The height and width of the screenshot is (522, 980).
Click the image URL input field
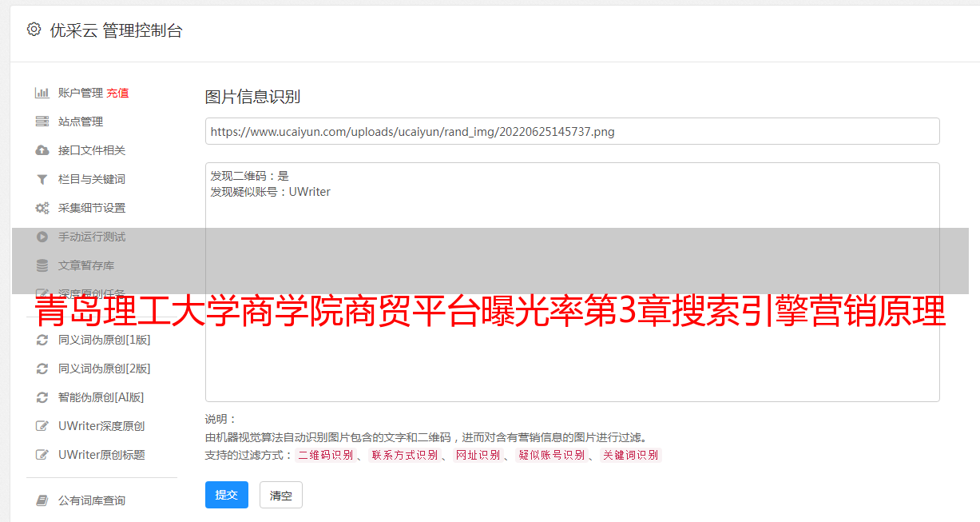click(572, 131)
